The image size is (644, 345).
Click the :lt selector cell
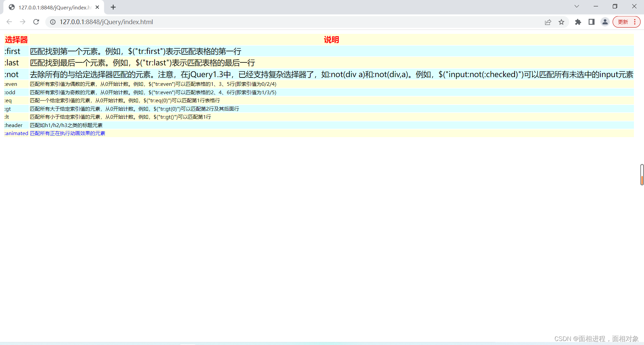point(16,117)
